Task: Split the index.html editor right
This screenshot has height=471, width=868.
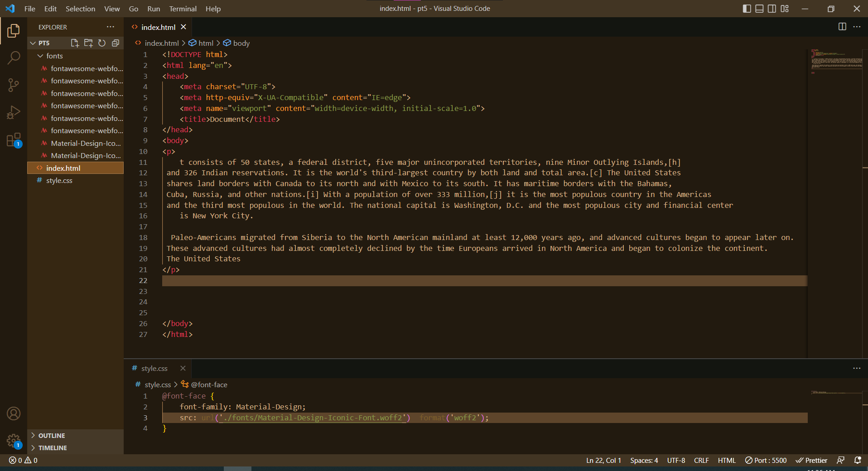Action: coord(842,27)
